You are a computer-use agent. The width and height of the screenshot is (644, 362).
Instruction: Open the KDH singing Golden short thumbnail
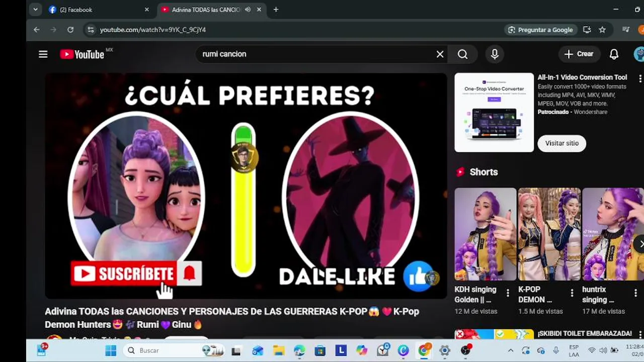pos(486,234)
